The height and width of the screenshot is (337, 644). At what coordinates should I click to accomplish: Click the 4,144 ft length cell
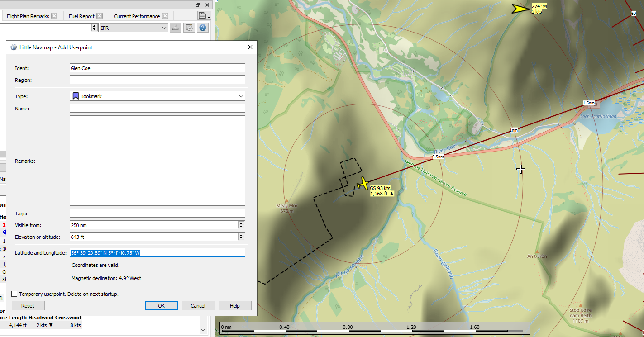click(x=18, y=325)
